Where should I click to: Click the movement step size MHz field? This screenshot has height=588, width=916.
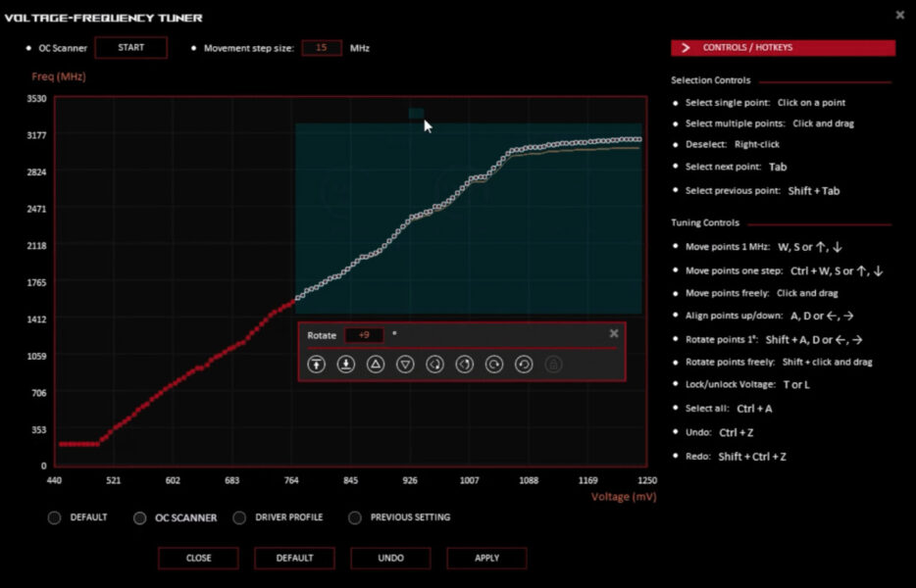322,47
